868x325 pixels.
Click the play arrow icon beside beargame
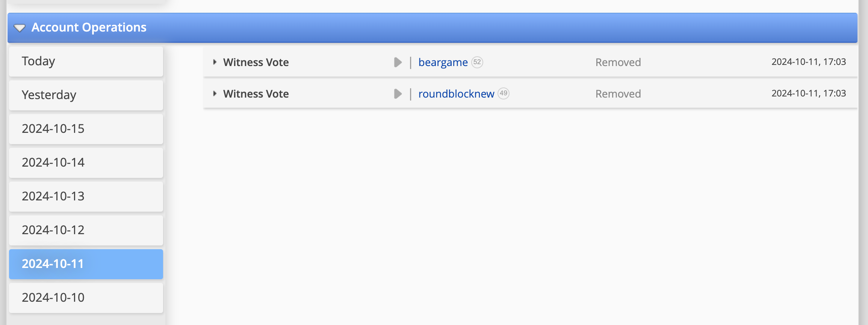[398, 62]
